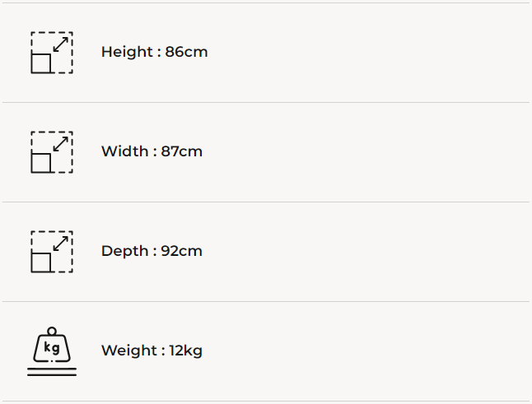Click the resize arrow in Depth icon
Screen dimensions: 532x404
point(60,244)
